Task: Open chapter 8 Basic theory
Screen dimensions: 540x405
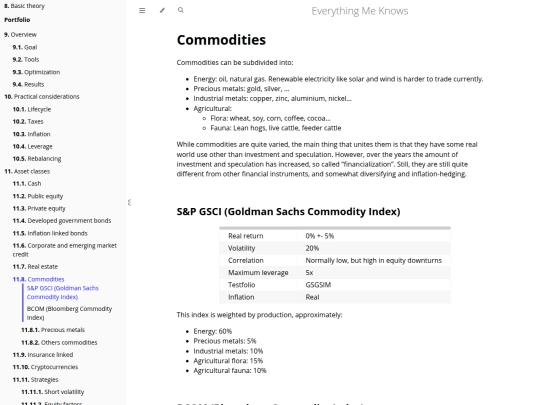Action: point(24,6)
